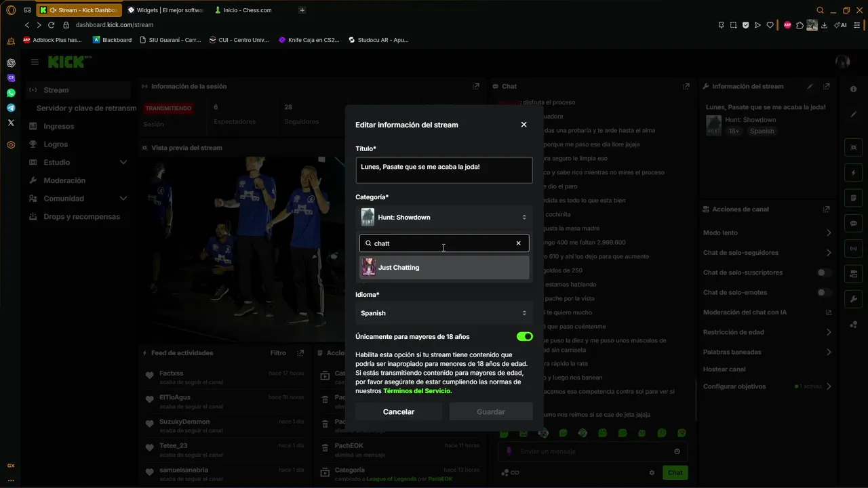Click the wrench icon in right rail
Image resolution: width=868 pixels, height=488 pixels.
[853, 299]
